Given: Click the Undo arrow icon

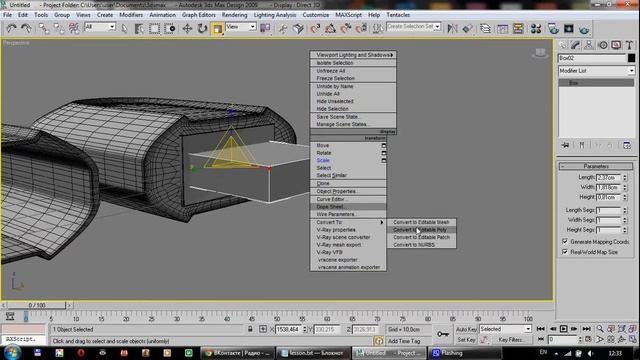Looking at the screenshot, I should (x=11, y=28).
